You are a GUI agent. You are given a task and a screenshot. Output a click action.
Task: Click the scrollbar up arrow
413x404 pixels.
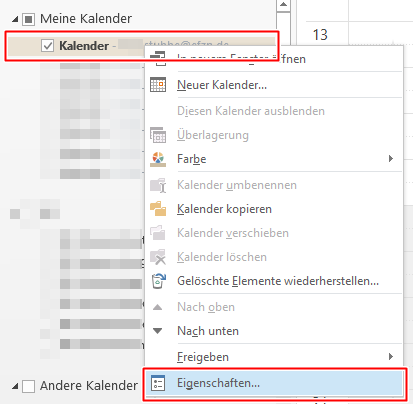(283, 5)
